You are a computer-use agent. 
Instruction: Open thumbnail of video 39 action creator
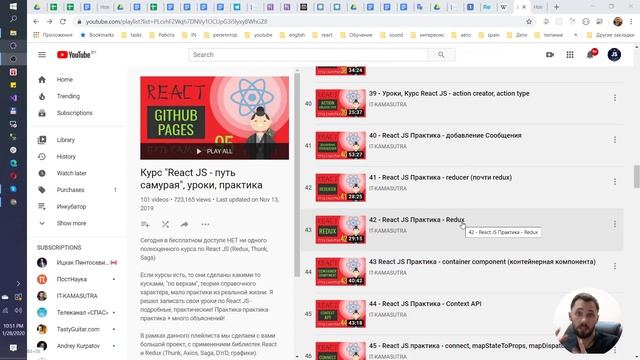[340, 103]
